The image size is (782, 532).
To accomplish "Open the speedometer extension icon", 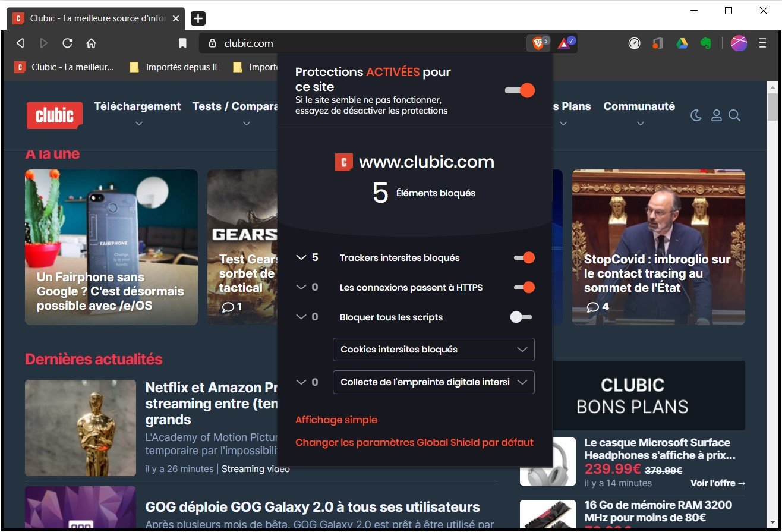I will pyautogui.click(x=634, y=43).
